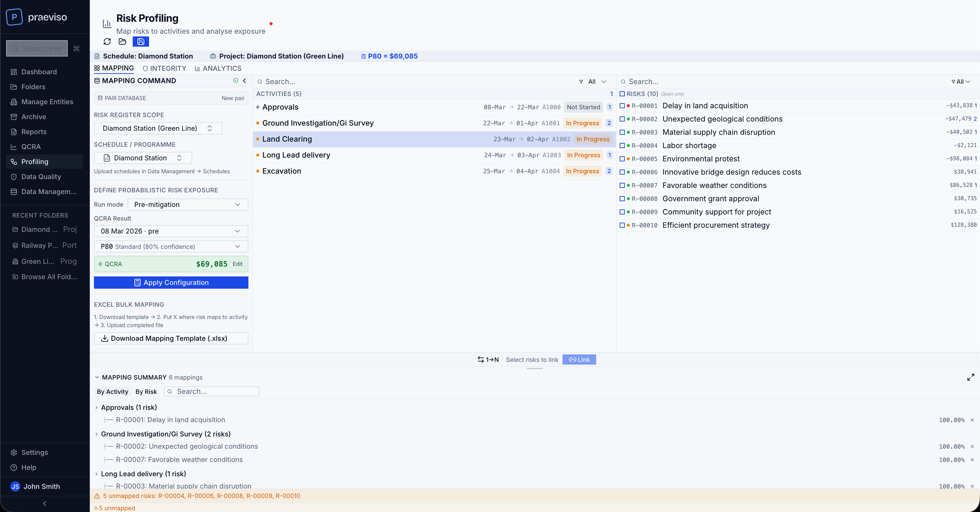Download the Mapping Template xlsx file
This screenshot has width=980, height=512.
pyautogui.click(x=171, y=338)
